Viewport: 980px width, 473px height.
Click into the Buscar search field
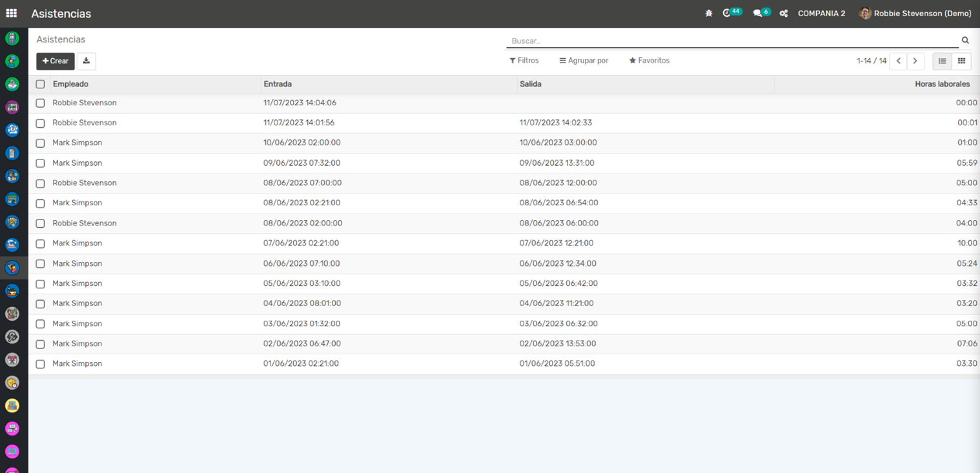pos(730,41)
